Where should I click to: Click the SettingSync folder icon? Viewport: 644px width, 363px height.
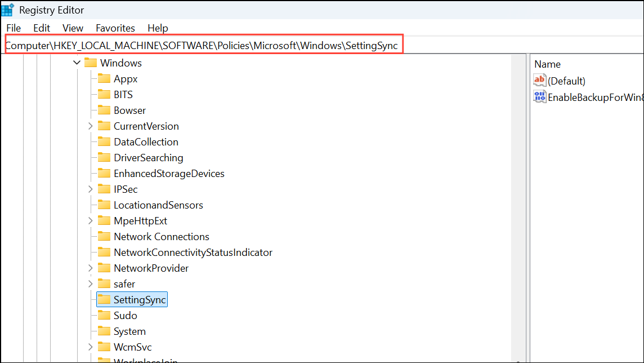coord(104,299)
